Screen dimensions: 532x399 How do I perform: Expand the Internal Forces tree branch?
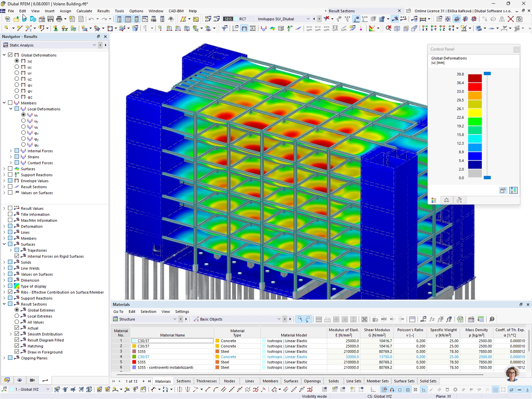point(10,151)
